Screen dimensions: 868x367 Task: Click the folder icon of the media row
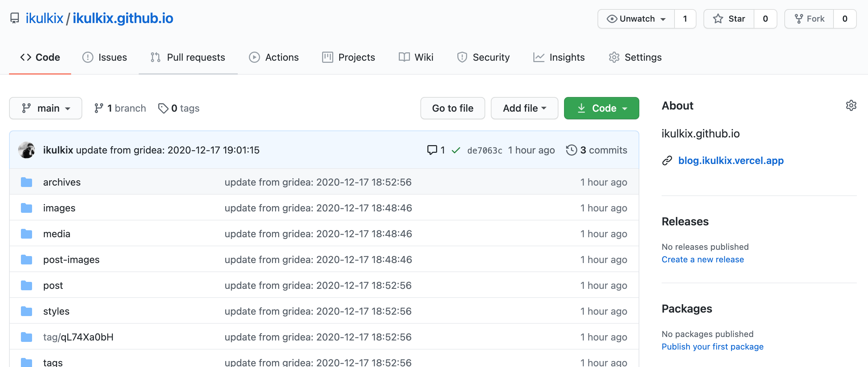[x=26, y=234]
